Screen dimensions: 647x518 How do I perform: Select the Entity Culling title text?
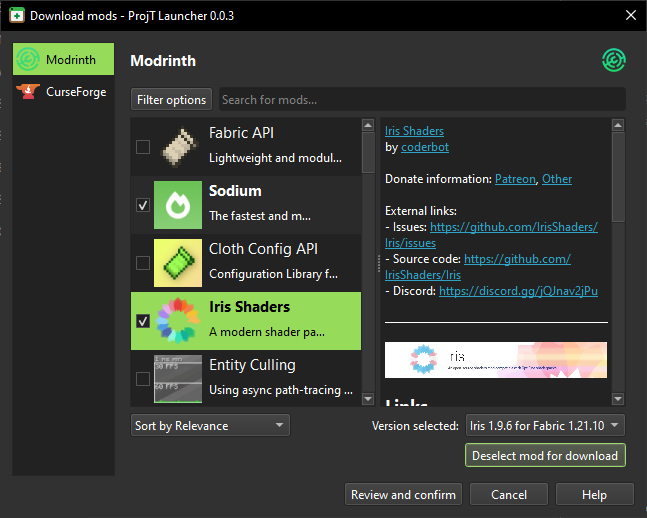252,365
